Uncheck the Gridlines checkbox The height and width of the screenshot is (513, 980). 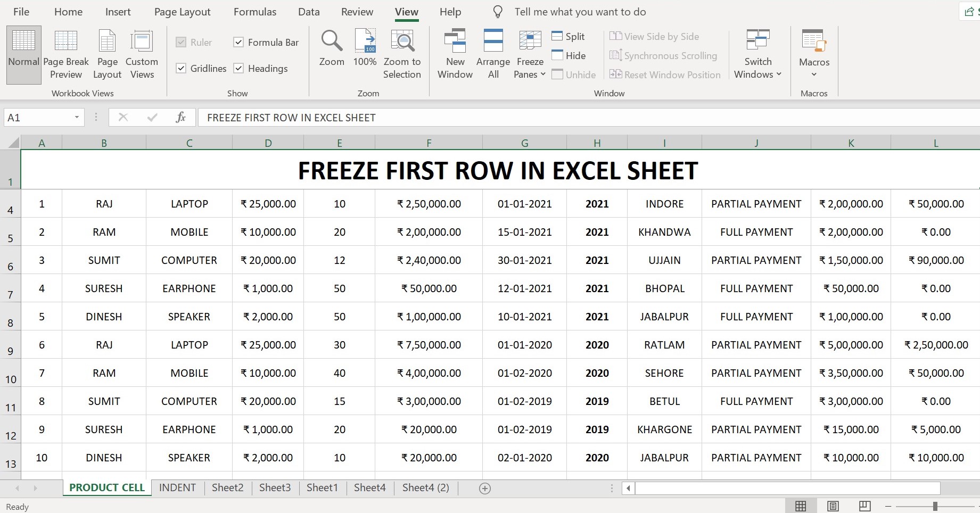click(x=181, y=68)
